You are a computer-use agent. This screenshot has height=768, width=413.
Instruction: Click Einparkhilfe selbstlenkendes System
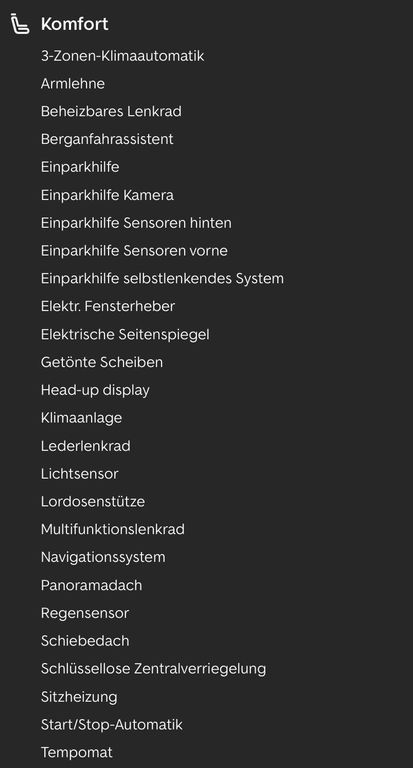coord(162,279)
